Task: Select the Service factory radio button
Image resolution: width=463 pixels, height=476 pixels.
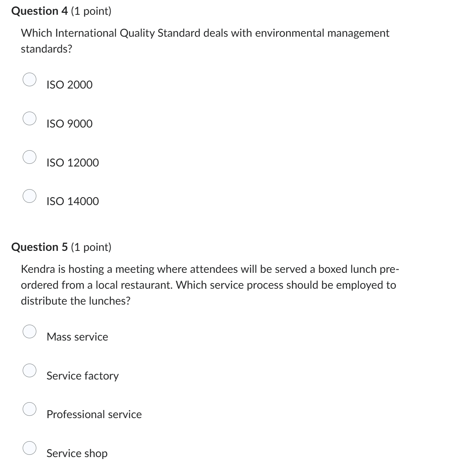Action: (x=30, y=370)
